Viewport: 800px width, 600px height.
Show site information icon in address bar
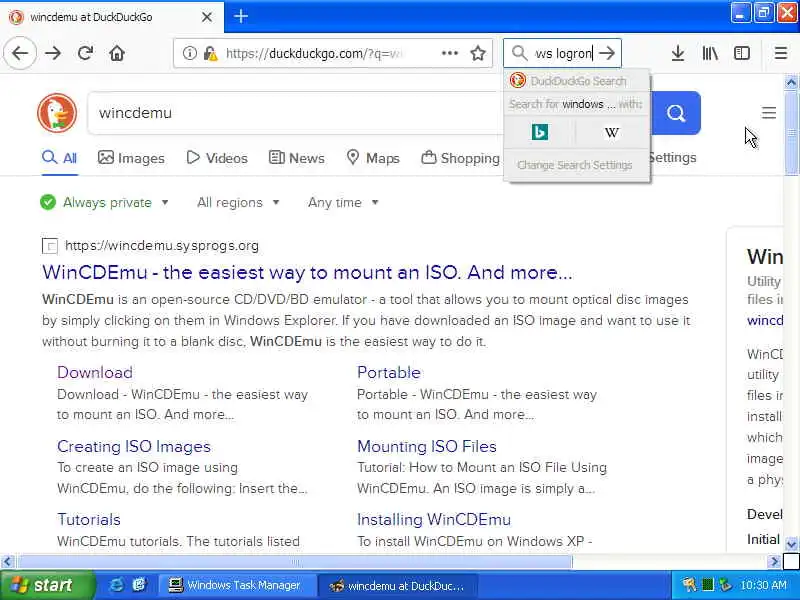tap(189, 53)
